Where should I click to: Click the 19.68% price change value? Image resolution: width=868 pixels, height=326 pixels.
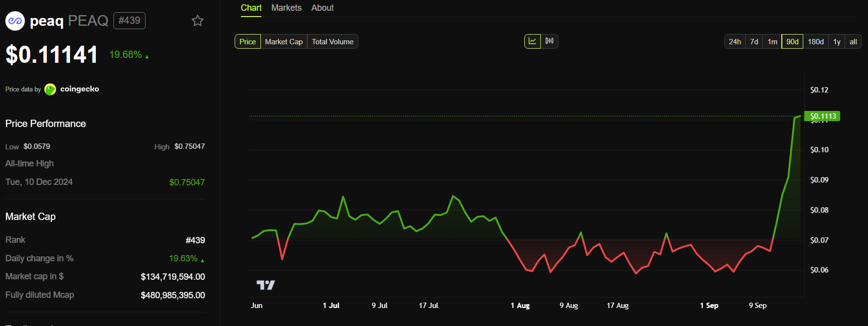(x=126, y=54)
